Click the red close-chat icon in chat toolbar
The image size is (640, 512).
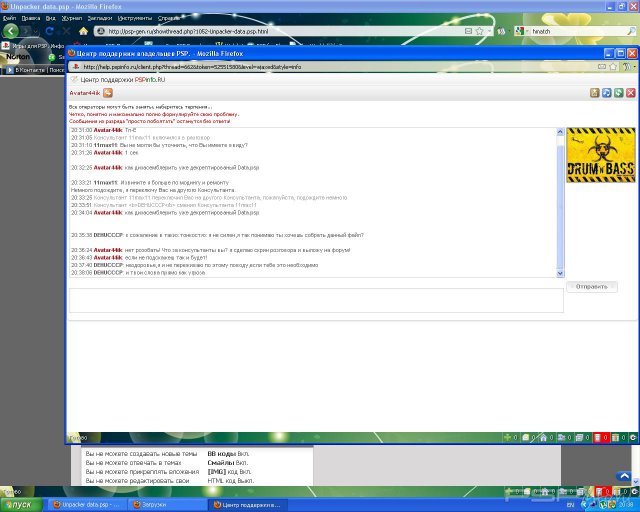630,93
